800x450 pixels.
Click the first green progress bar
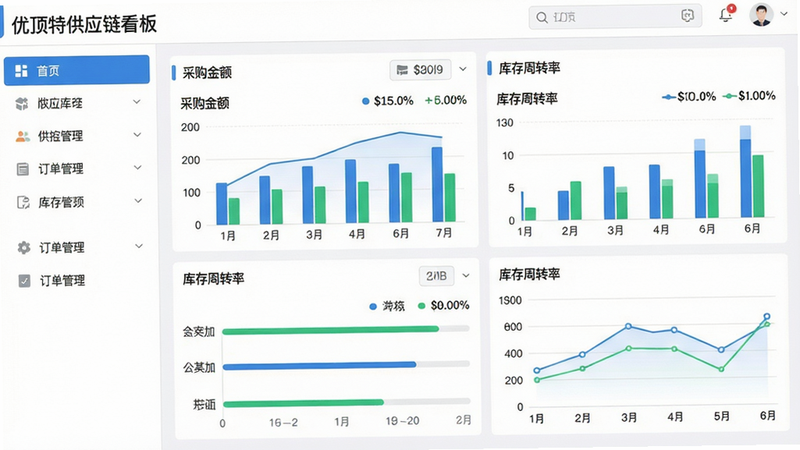coord(331,330)
